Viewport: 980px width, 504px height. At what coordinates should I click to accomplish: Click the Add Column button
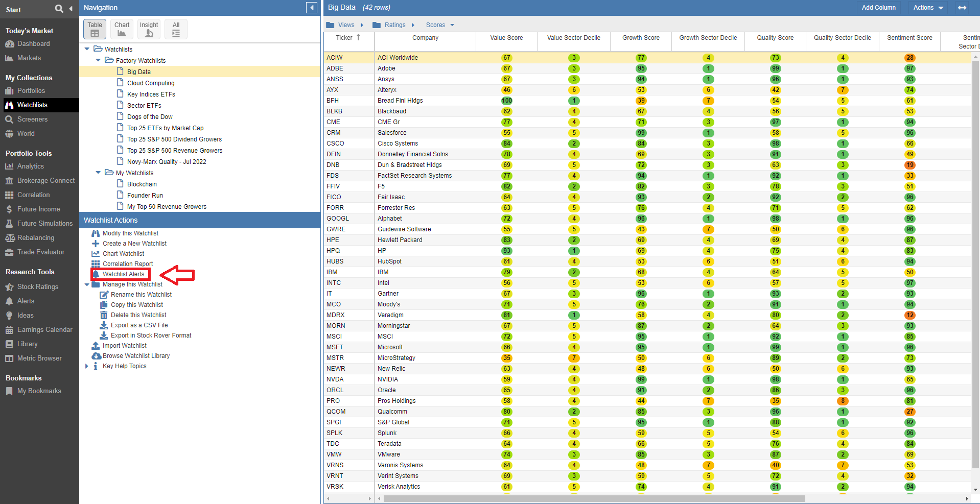pyautogui.click(x=878, y=8)
